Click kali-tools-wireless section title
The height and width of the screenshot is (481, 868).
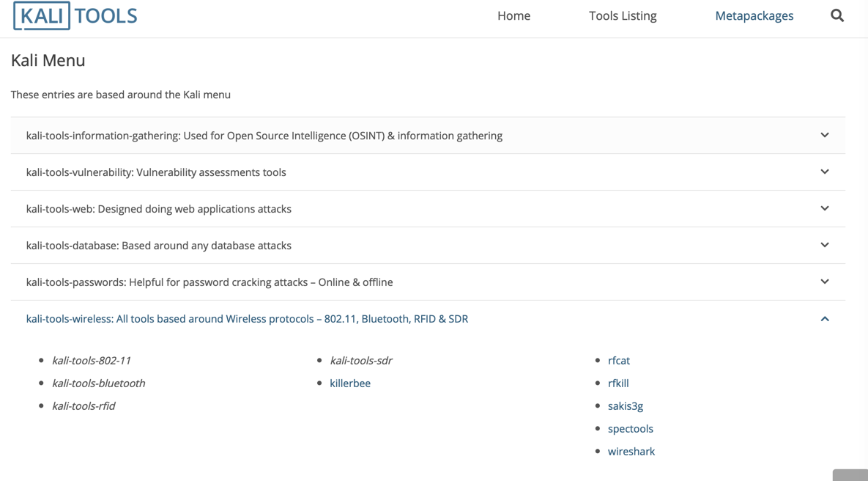coord(247,319)
